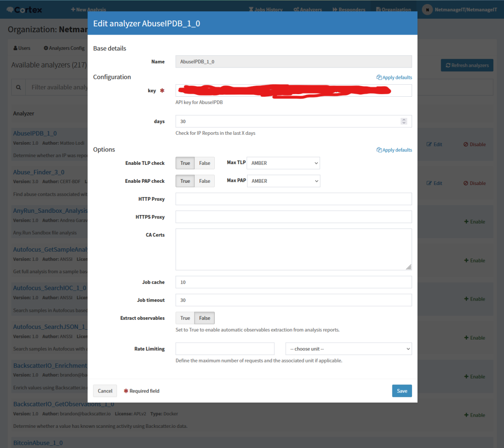Image resolution: width=504 pixels, height=448 pixels.
Task: Open the Max PAP dropdown
Action: point(283,181)
